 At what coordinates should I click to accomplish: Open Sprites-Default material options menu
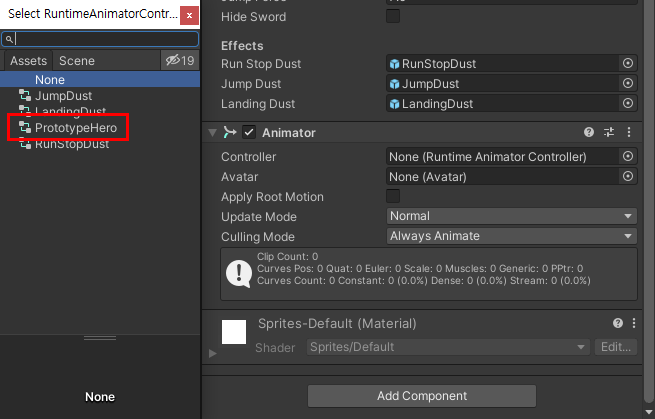(634, 323)
